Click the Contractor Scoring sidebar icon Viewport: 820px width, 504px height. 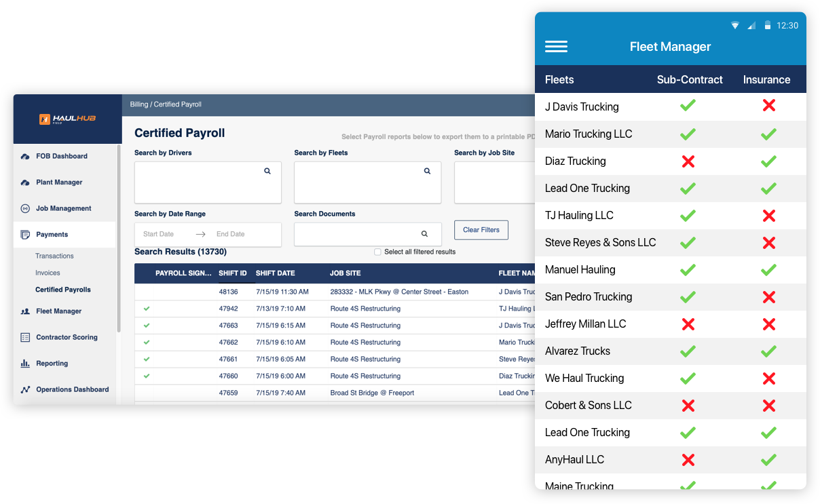(x=25, y=337)
